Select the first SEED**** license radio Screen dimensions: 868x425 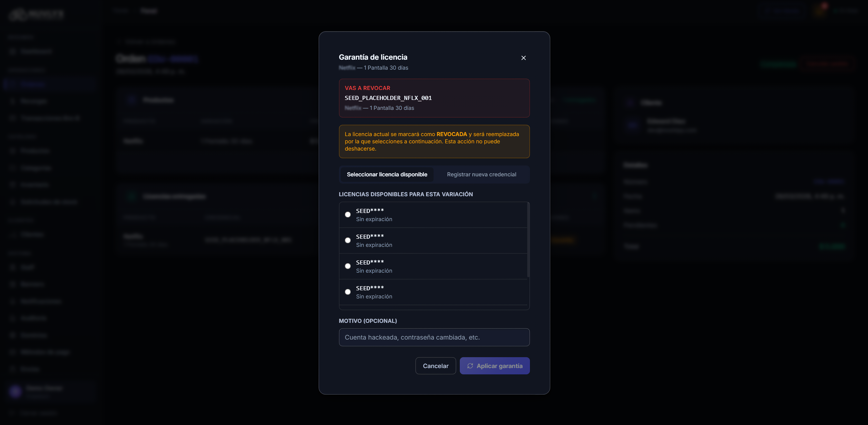click(348, 215)
